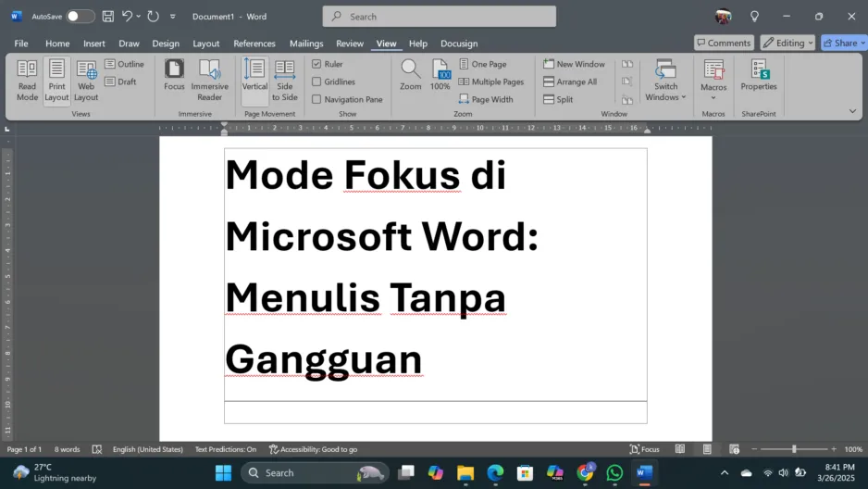Open Editing mode dropdown
Image resolution: width=868 pixels, height=489 pixels.
pyautogui.click(x=787, y=43)
